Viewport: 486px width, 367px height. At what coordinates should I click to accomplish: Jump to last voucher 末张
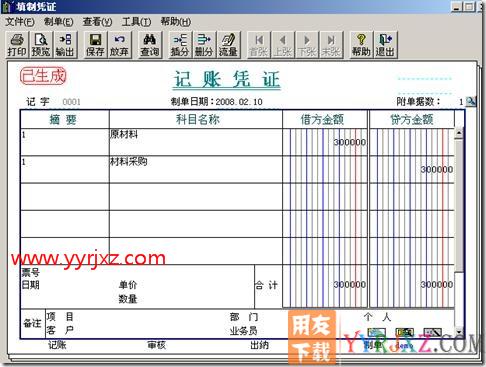tap(331, 45)
